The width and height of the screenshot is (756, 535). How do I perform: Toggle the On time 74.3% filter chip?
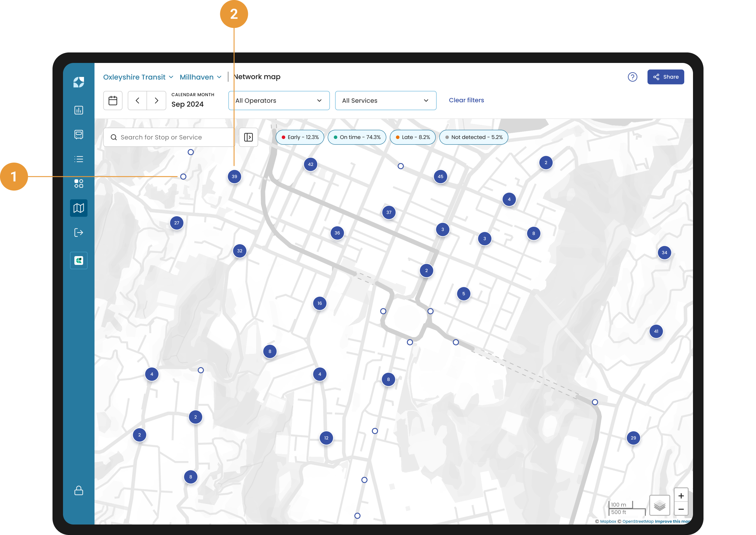tap(357, 137)
